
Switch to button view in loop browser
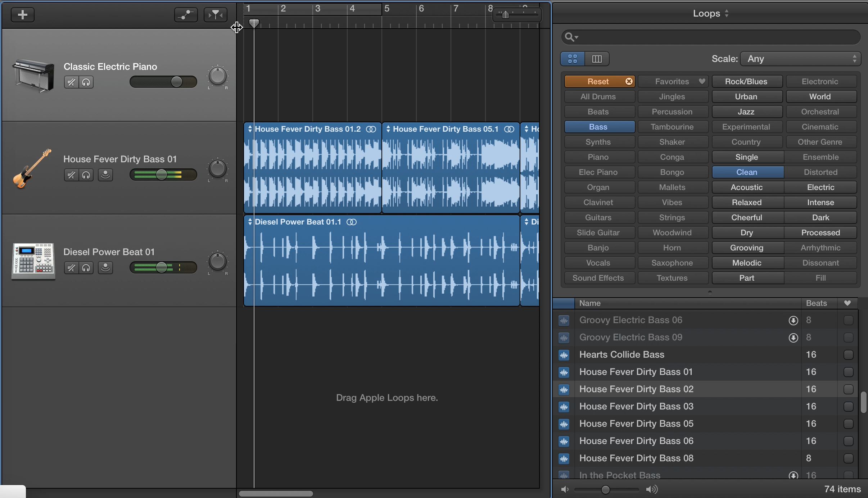point(573,59)
